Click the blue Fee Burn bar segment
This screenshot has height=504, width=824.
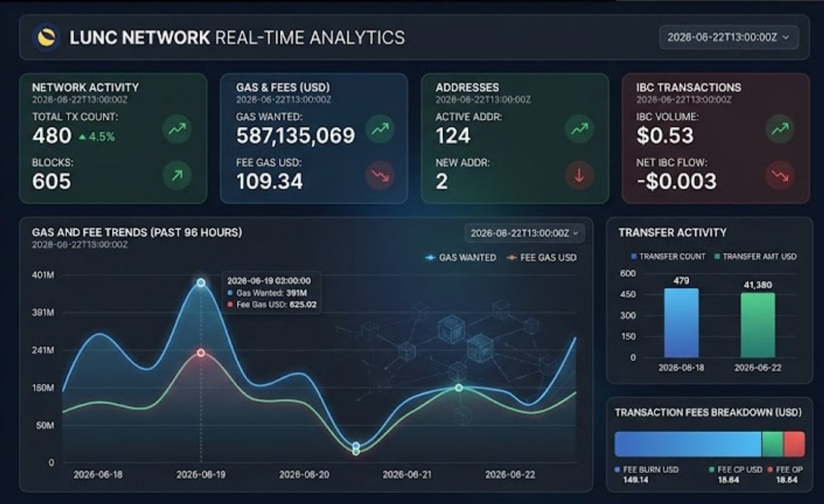[x=688, y=444]
